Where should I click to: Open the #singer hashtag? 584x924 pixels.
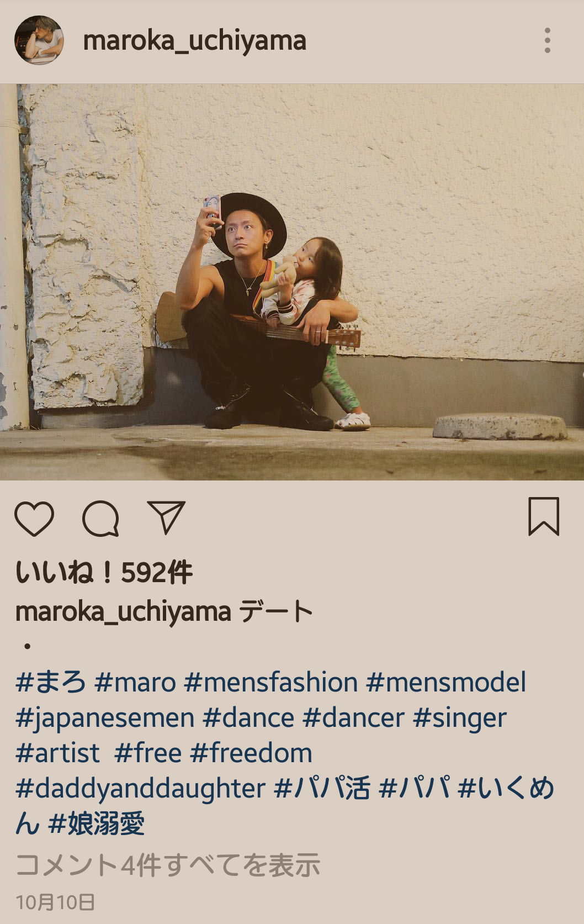[460, 719]
